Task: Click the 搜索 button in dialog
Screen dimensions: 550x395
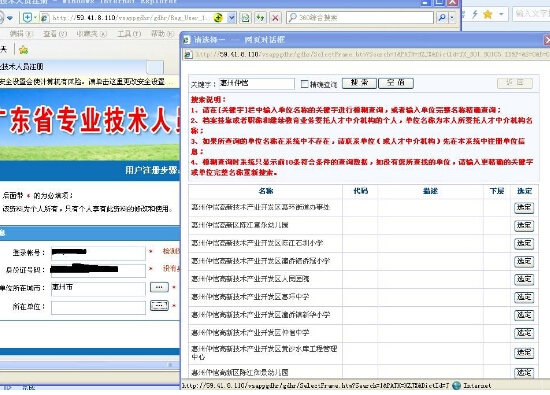Action: tap(359, 83)
